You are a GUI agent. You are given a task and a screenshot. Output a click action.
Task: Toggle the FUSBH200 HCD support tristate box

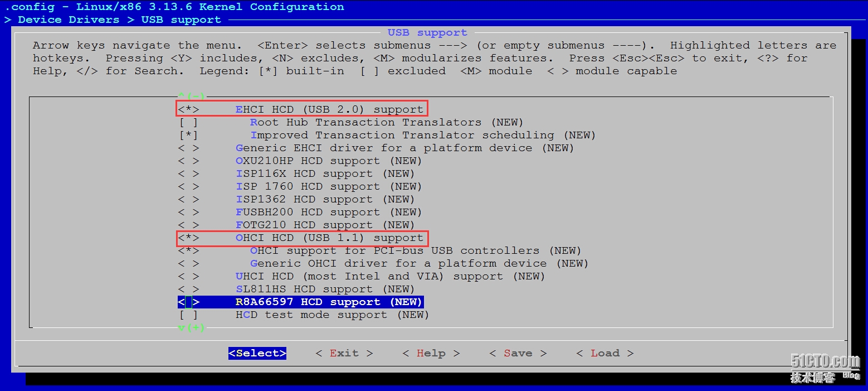tap(189, 212)
